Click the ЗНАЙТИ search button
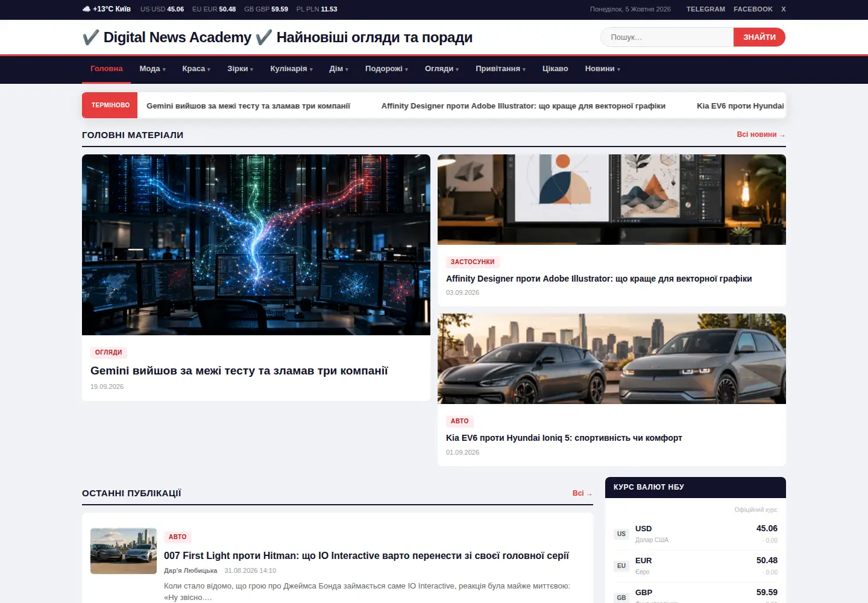The image size is (868, 603). (759, 37)
